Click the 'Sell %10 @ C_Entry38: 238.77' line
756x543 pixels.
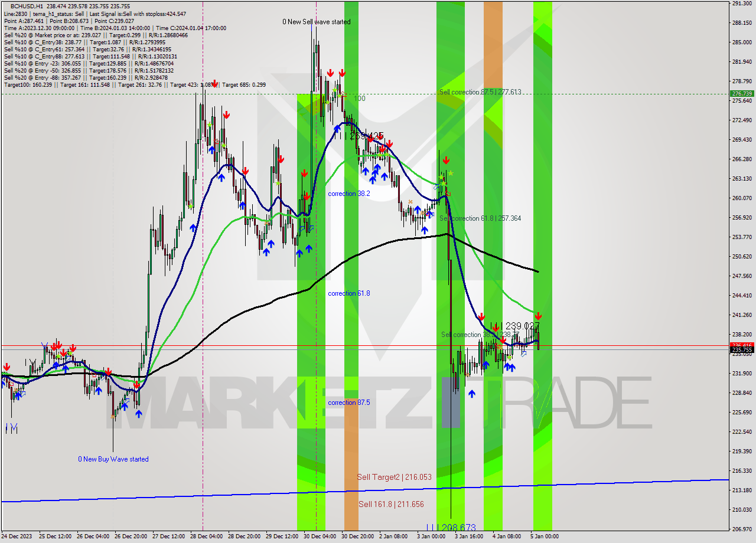86,42
